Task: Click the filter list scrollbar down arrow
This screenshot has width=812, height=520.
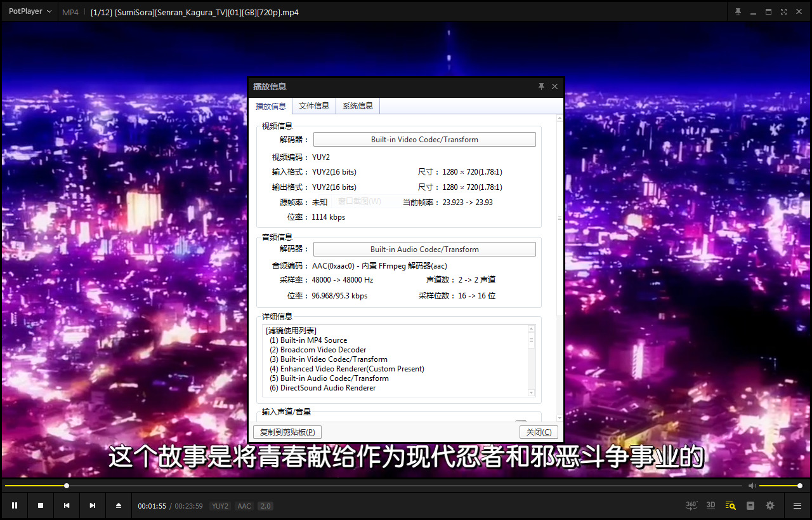Action: [x=532, y=393]
